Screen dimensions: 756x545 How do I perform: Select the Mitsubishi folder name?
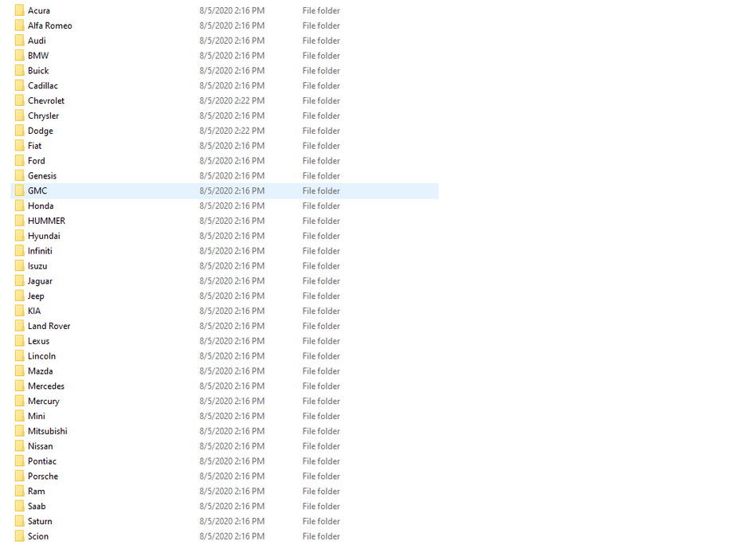[x=48, y=431]
